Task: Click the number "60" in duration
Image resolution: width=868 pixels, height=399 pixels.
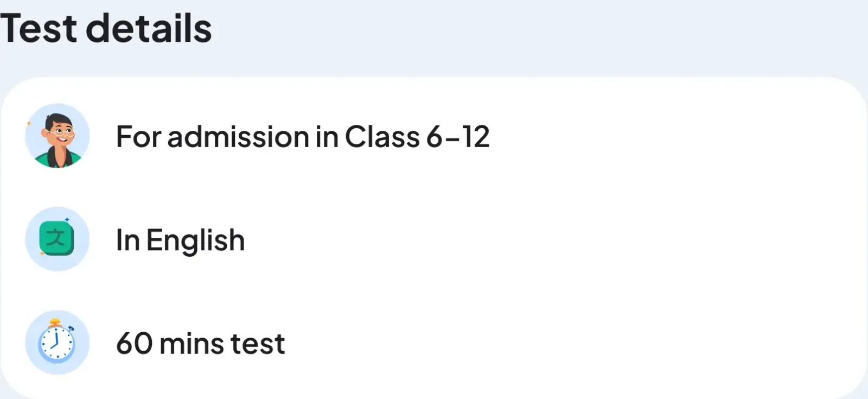Action: coord(134,343)
